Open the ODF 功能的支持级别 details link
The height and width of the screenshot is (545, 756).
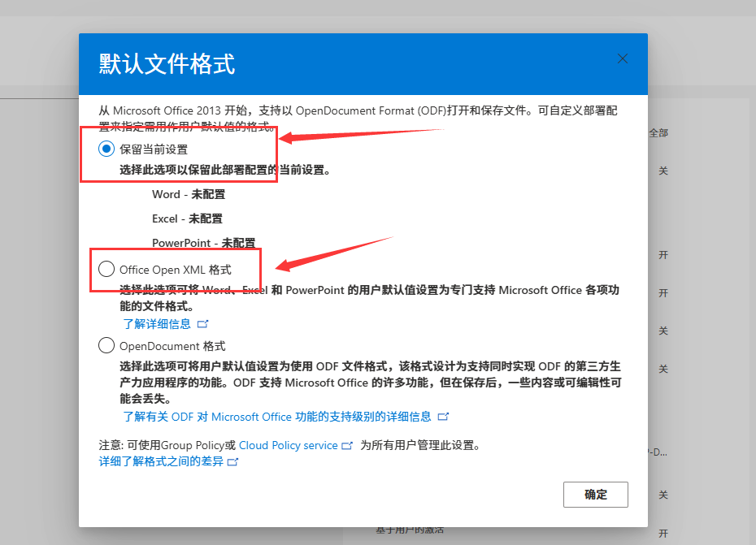277,417
